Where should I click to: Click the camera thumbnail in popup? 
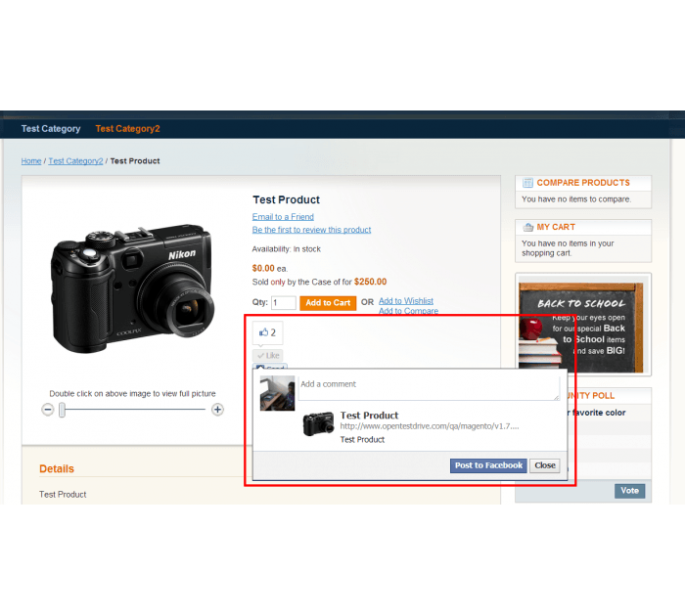click(x=318, y=424)
